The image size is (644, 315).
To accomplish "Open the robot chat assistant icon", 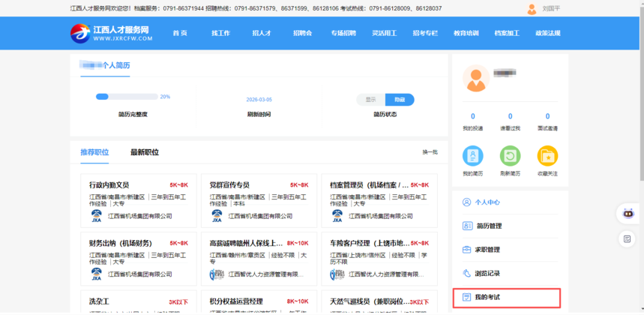I will click(x=628, y=214).
